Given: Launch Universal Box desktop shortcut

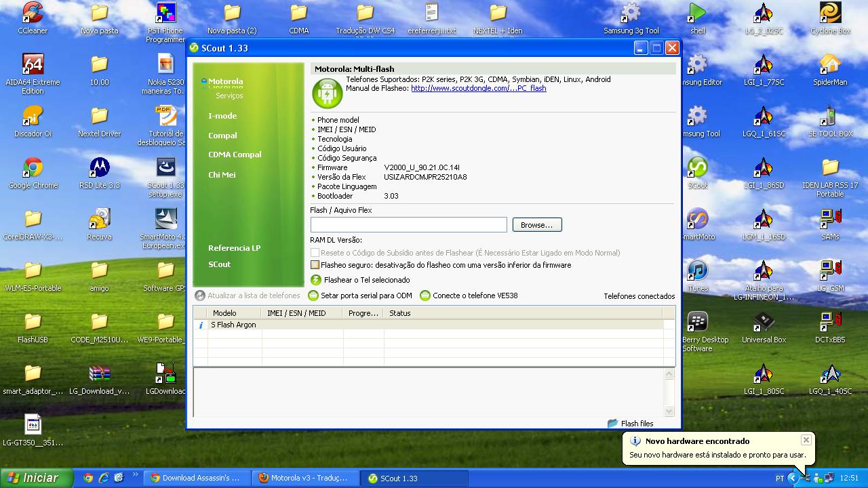Looking at the screenshot, I should pyautogui.click(x=764, y=327).
